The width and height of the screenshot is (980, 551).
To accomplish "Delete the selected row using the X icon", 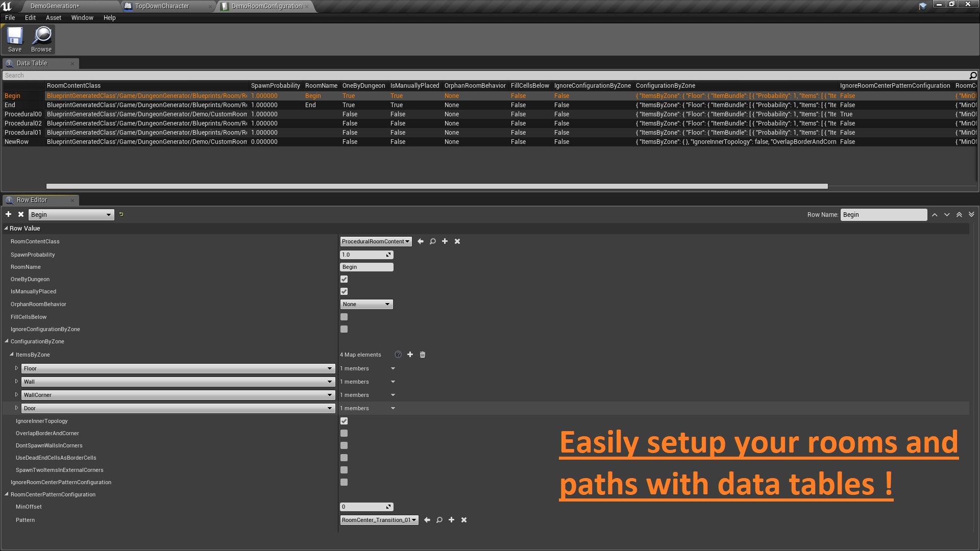I will coord(20,214).
